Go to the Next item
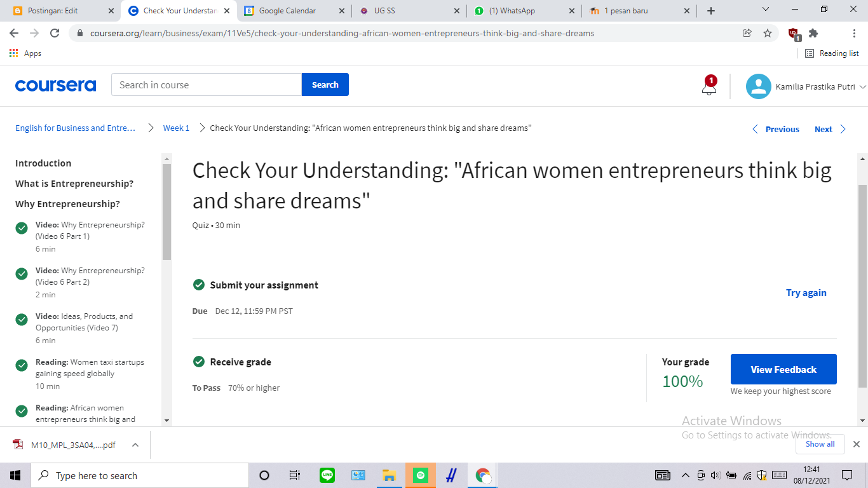The width and height of the screenshot is (868, 488). pos(831,129)
